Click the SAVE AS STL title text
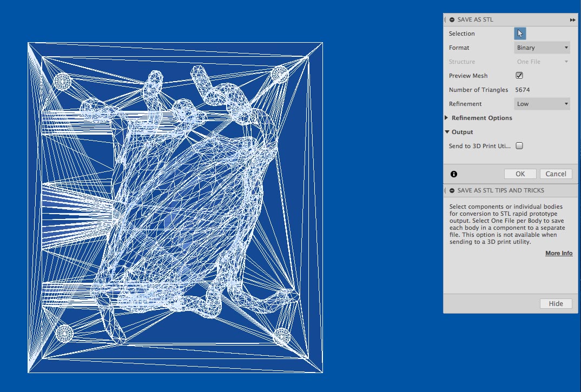This screenshot has width=581, height=392. click(475, 19)
